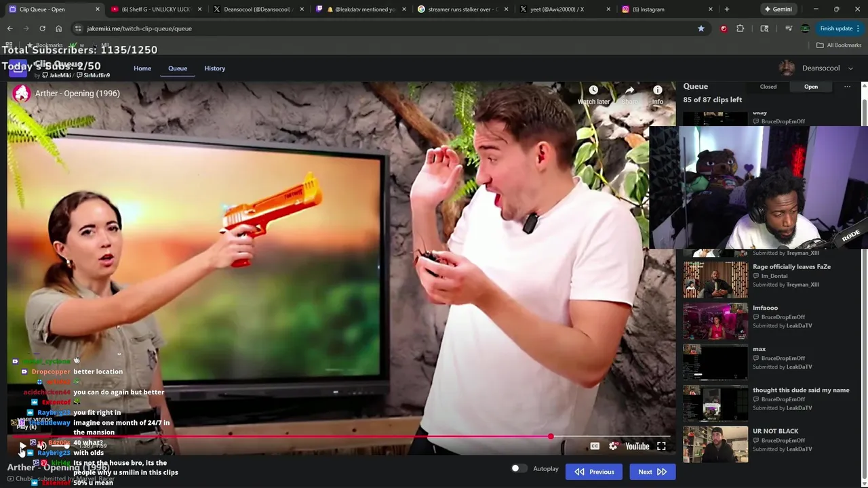Viewport: 868px width, 488px height.
Task: Open YouTube player settings gear
Action: point(614,446)
